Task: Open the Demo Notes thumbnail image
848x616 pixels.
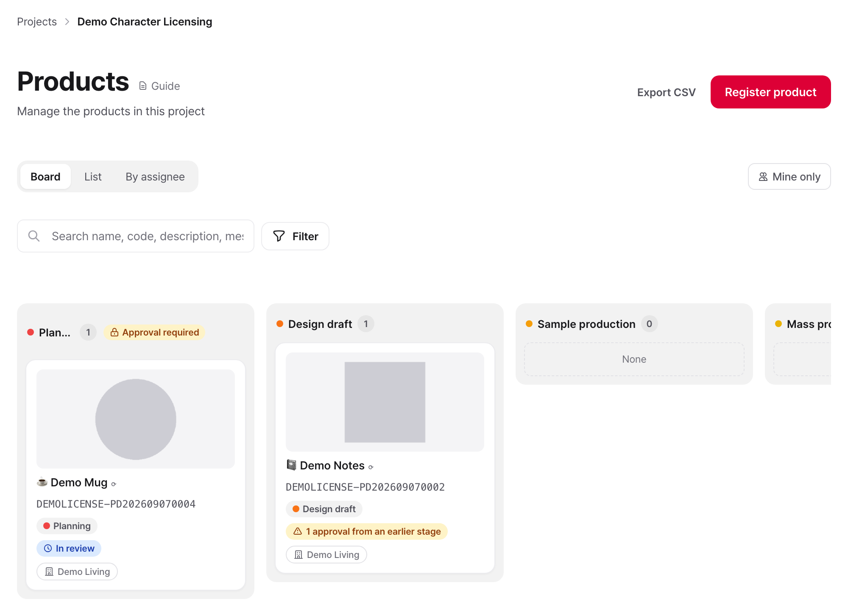Action: click(385, 402)
